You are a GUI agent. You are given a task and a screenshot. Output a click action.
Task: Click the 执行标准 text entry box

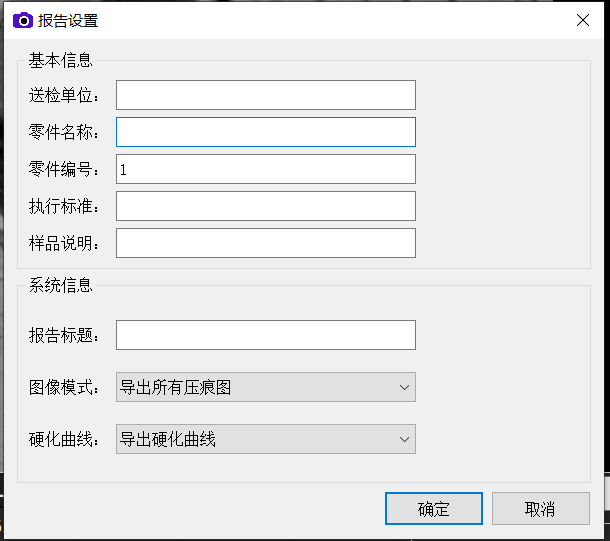click(x=265, y=206)
